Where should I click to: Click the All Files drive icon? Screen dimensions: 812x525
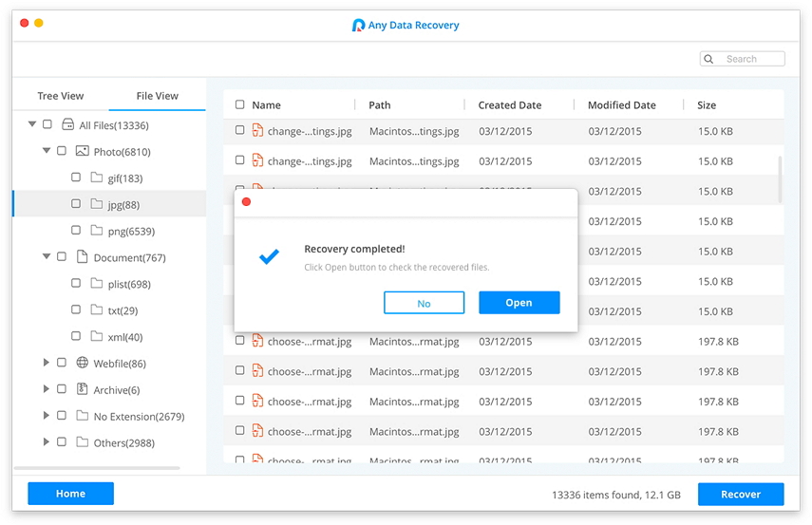tap(67, 124)
